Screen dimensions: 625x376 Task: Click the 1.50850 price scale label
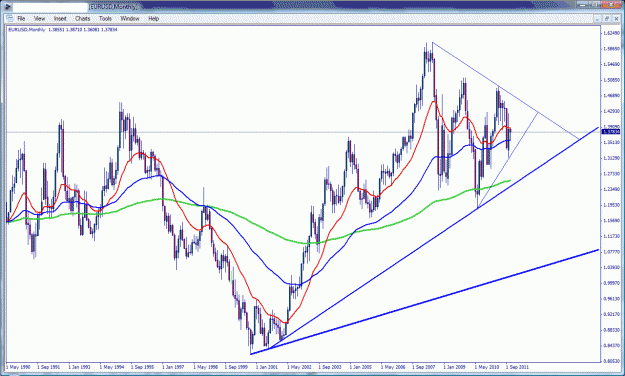611,80
